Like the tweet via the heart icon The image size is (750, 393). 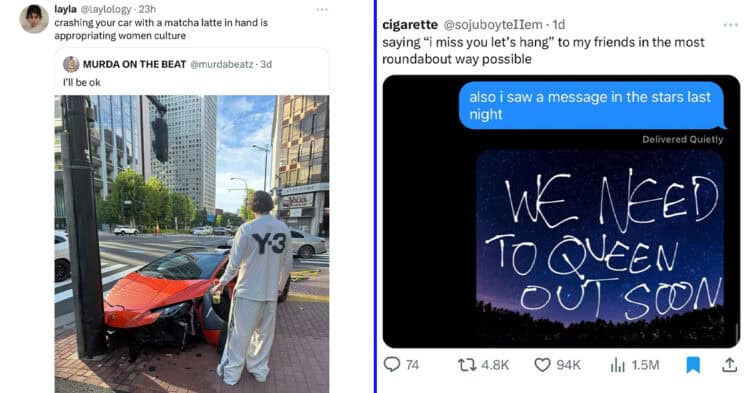pos(542,365)
